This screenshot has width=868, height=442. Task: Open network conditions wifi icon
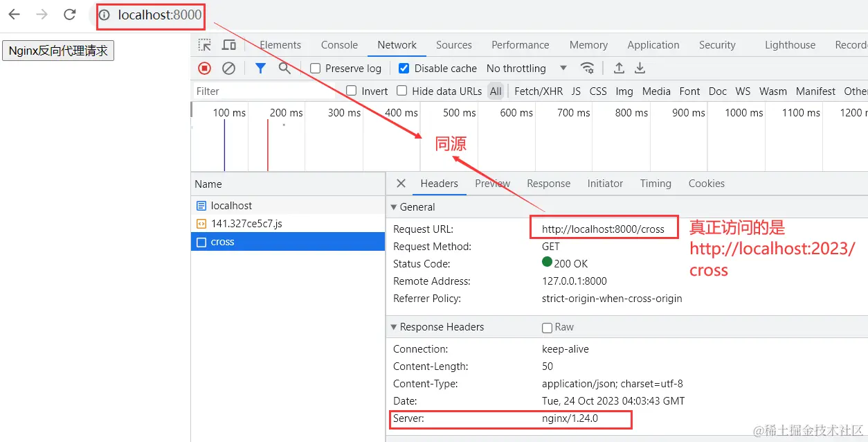click(587, 68)
